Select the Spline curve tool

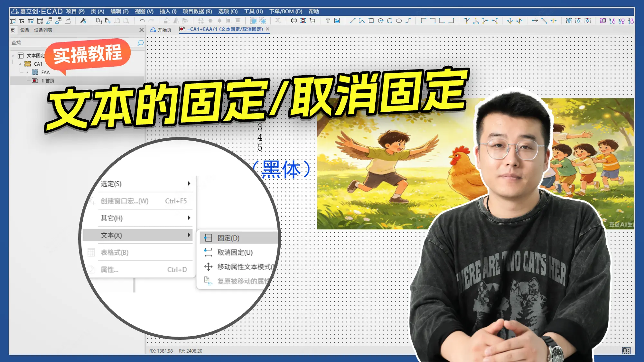coord(408,21)
